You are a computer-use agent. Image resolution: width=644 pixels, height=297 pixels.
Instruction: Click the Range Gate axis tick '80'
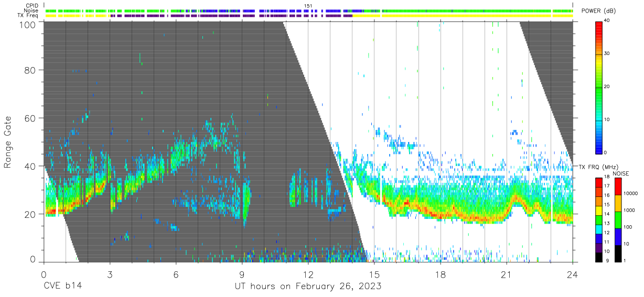coord(31,70)
